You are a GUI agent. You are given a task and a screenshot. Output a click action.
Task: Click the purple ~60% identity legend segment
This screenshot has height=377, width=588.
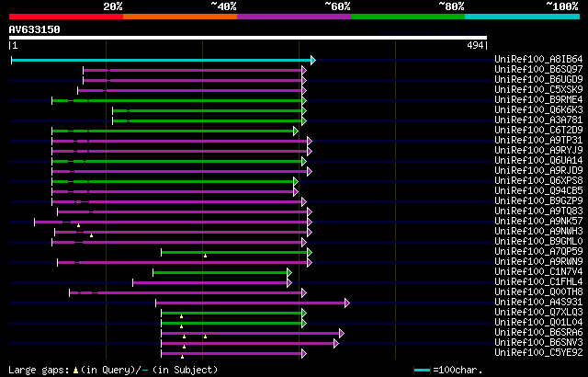[x=294, y=17]
